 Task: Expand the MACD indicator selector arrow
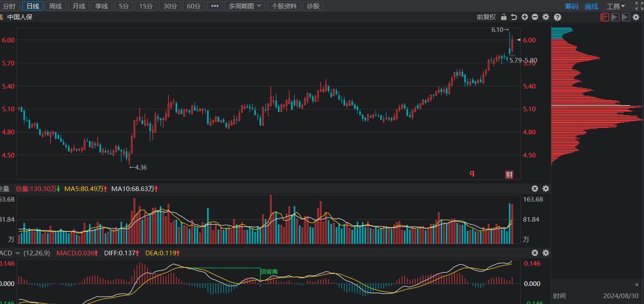[x=17, y=253]
